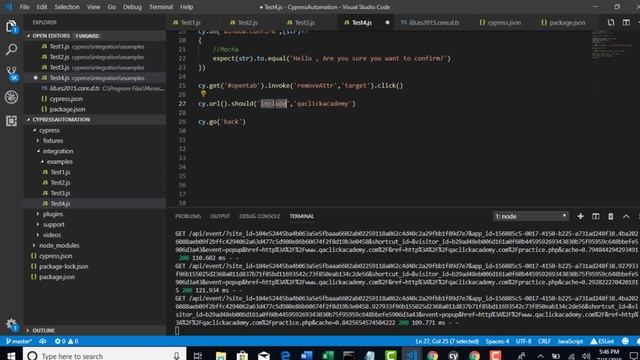Screen dimensions: 640x360
Task: Open File Explorer from the taskbar
Action: (221, 356)
